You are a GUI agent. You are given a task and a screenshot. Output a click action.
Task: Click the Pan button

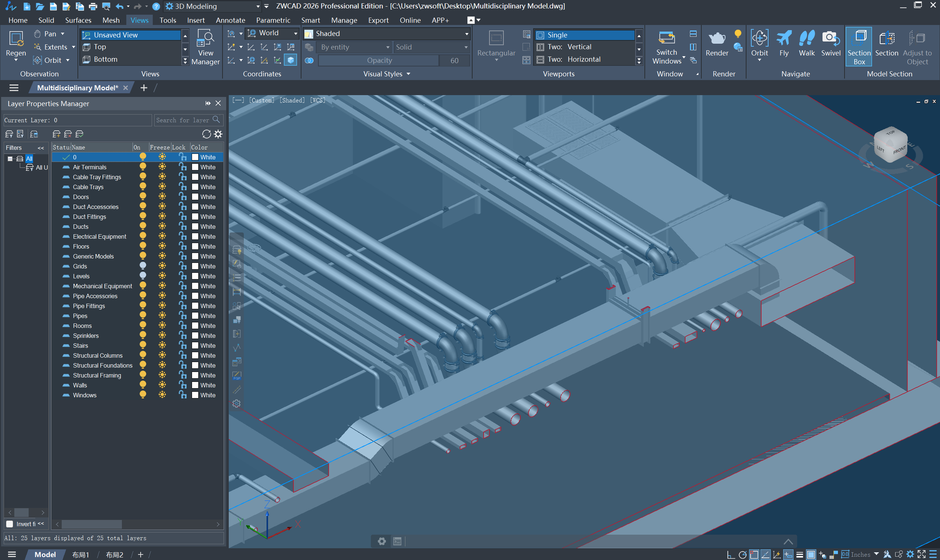50,33
